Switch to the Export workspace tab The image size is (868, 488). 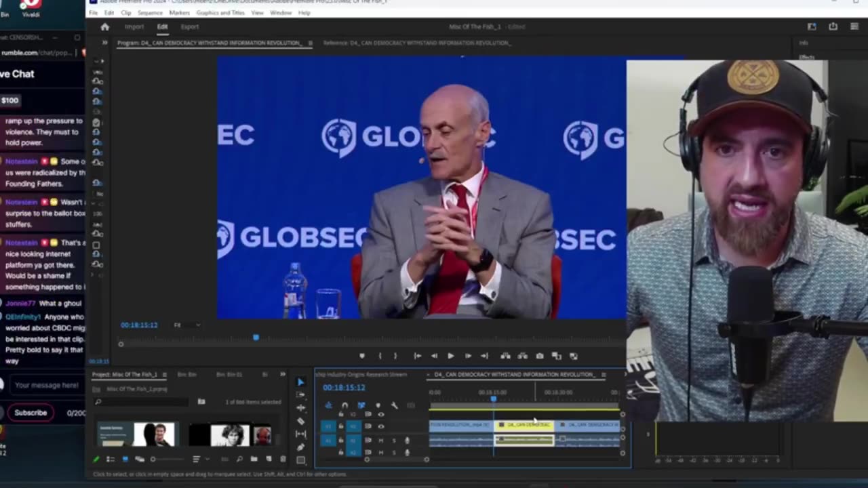[x=190, y=27]
